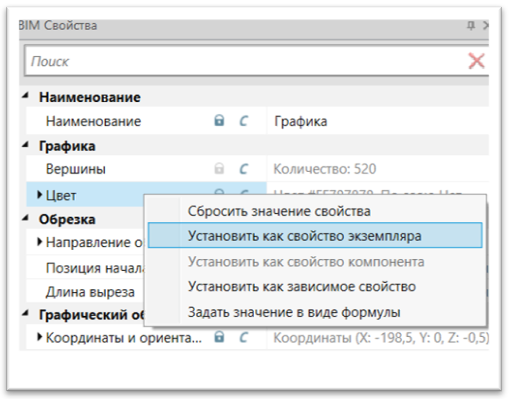510x399 pixels.
Task: Choose Установить как свойство экземпляра
Action: pyautogui.click(x=315, y=235)
